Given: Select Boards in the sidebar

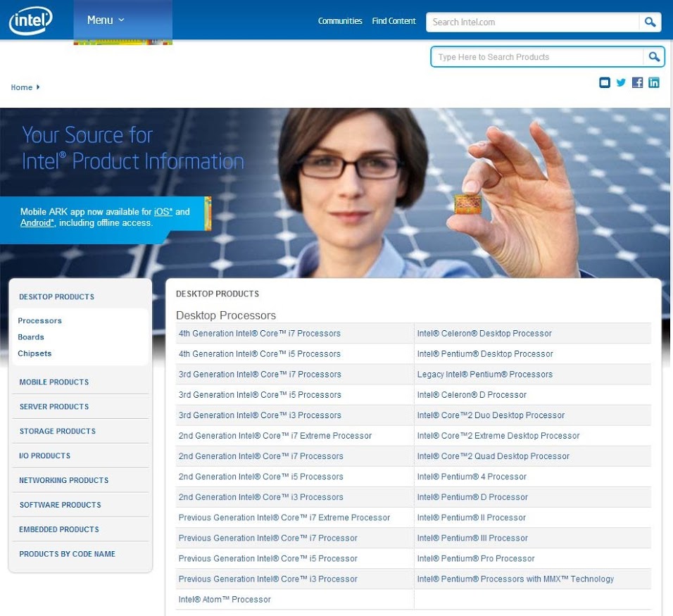Looking at the screenshot, I should point(31,337).
